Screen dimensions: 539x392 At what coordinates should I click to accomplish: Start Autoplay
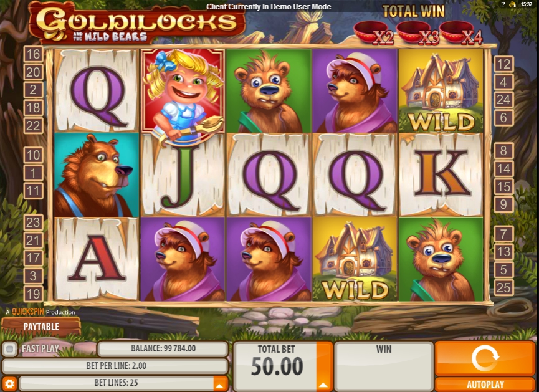point(485,385)
